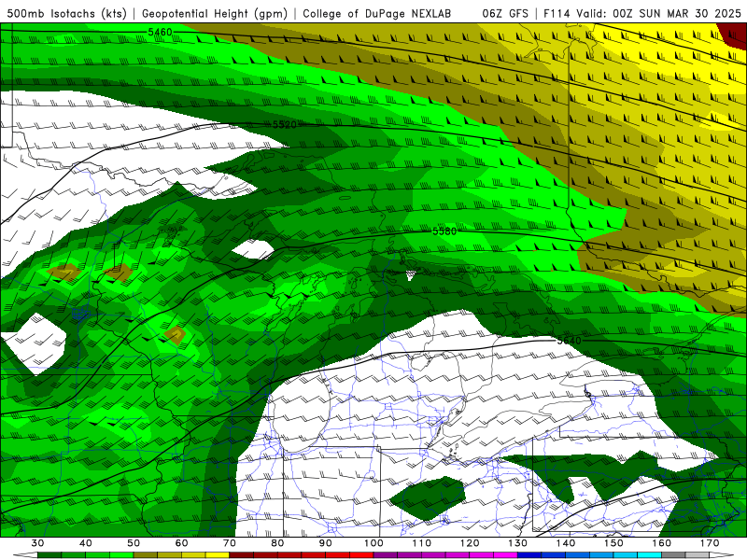Click the 120 kt legend number
Screen dimensions: 747x560
pos(470,543)
